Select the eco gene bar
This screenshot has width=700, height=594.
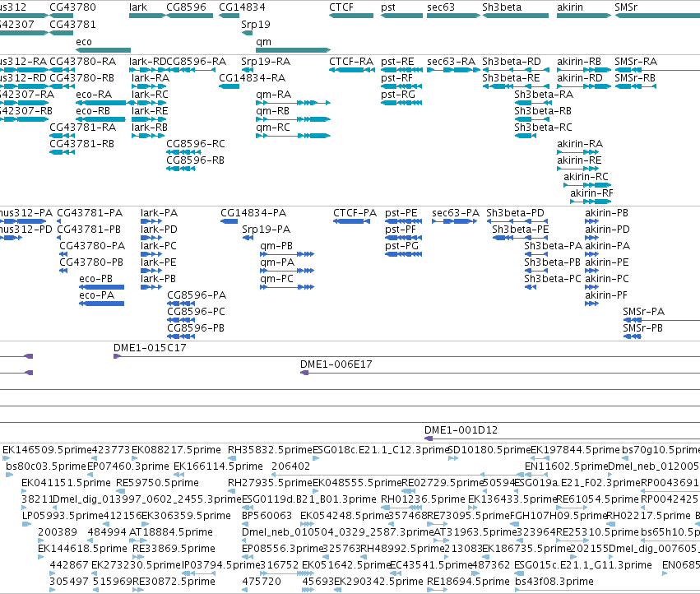tap(103, 50)
